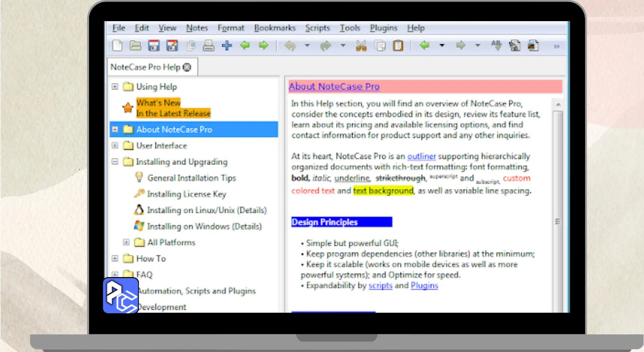Click the key icon for Installing License Key

[139, 194]
